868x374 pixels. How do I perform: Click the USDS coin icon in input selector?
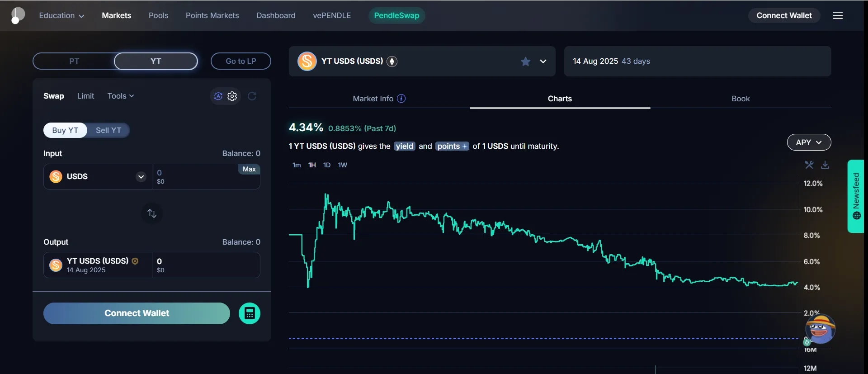pos(56,176)
